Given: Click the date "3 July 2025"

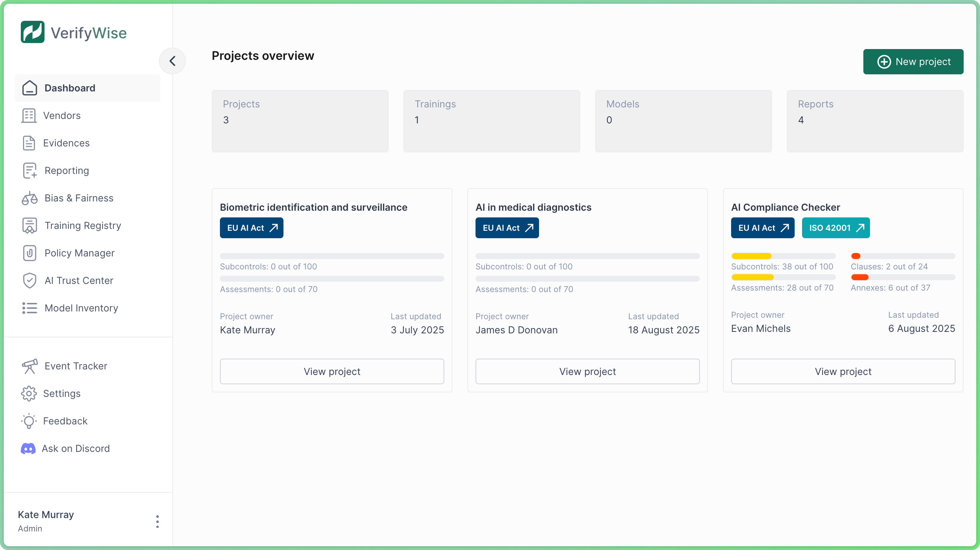Looking at the screenshot, I should pos(417,330).
